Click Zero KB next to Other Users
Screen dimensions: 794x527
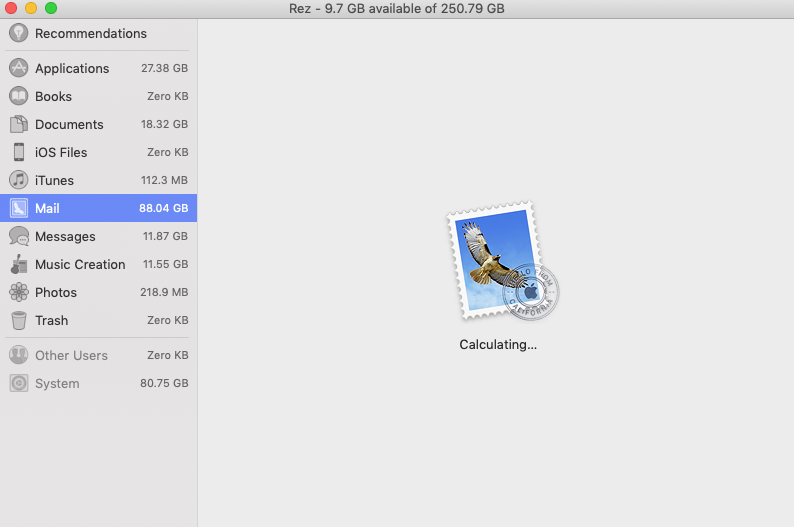pyautogui.click(x=168, y=355)
